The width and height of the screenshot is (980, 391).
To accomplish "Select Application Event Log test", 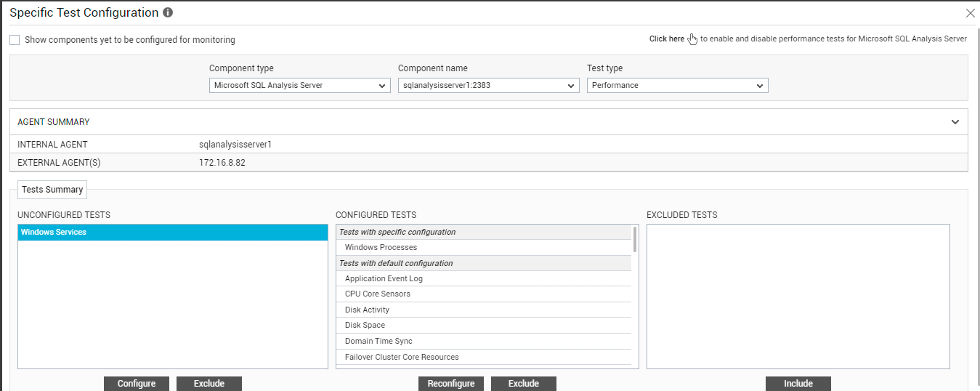I will pos(484,279).
